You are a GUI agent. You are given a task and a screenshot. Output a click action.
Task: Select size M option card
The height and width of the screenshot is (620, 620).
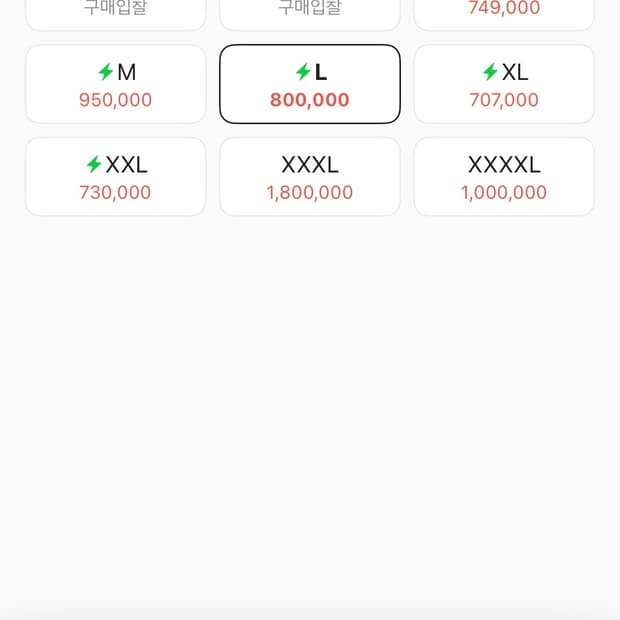(x=115, y=84)
